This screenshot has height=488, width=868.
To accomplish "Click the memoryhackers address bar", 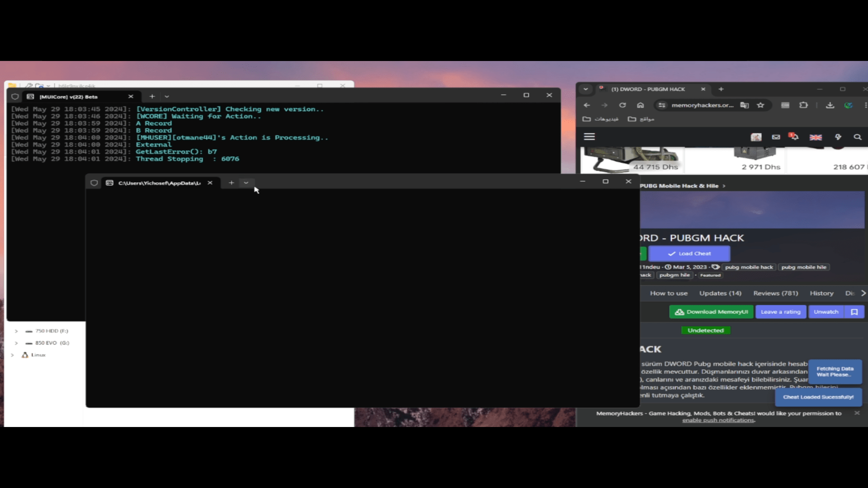I will [x=702, y=105].
